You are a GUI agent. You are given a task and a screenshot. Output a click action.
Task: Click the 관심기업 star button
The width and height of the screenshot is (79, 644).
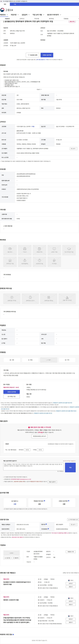(7, 558)
